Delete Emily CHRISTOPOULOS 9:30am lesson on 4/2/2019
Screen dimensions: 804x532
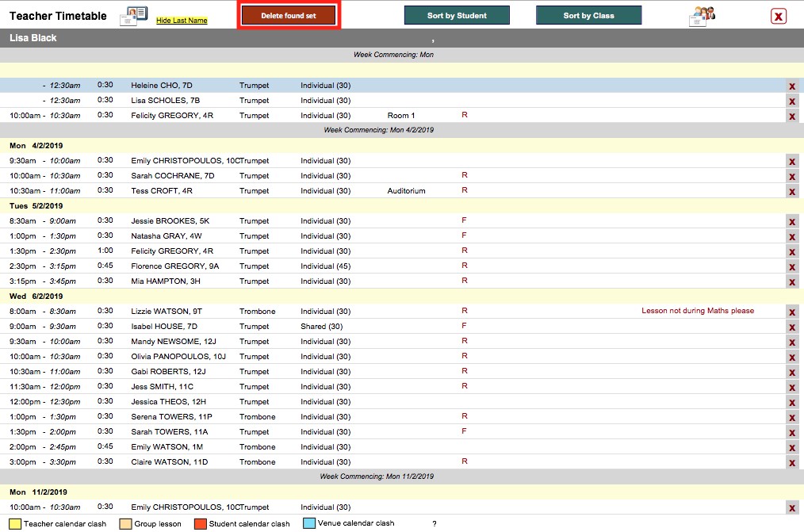(x=792, y=162)
